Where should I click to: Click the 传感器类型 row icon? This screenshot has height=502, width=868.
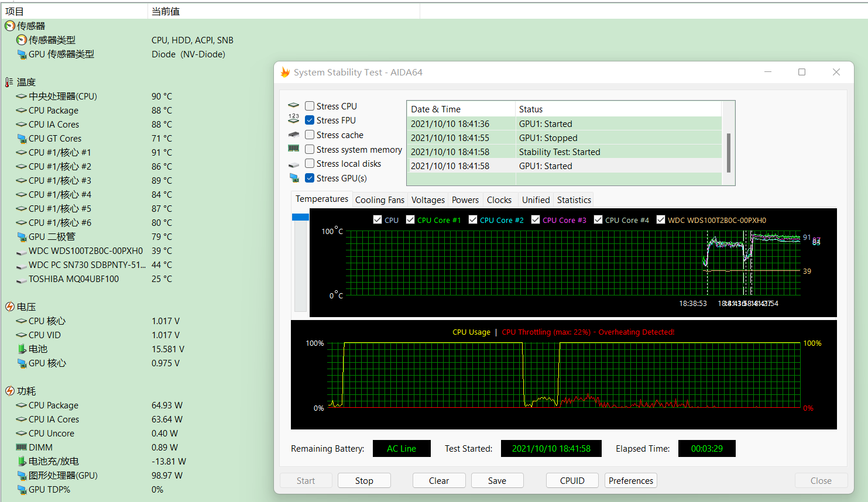(x=22, y=40)
